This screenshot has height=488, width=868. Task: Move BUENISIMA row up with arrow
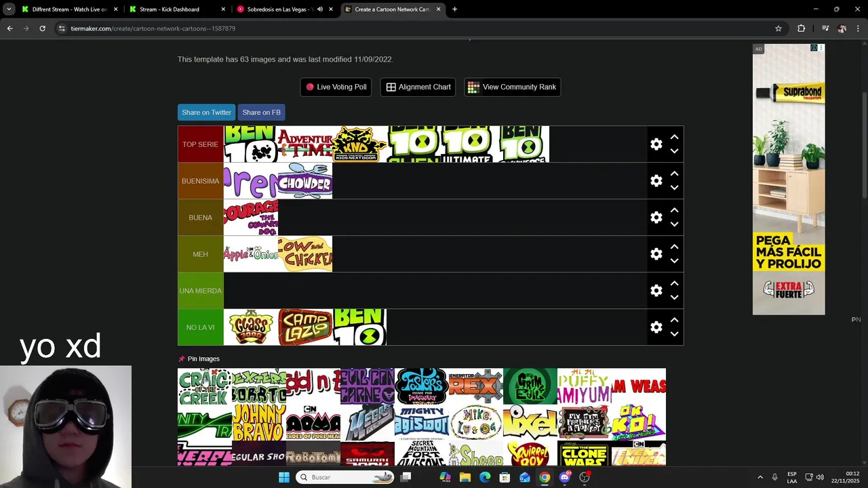674,174
